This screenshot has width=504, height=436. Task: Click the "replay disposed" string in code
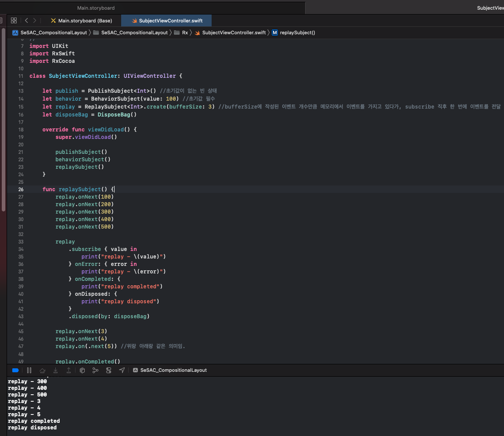(129, 302)
